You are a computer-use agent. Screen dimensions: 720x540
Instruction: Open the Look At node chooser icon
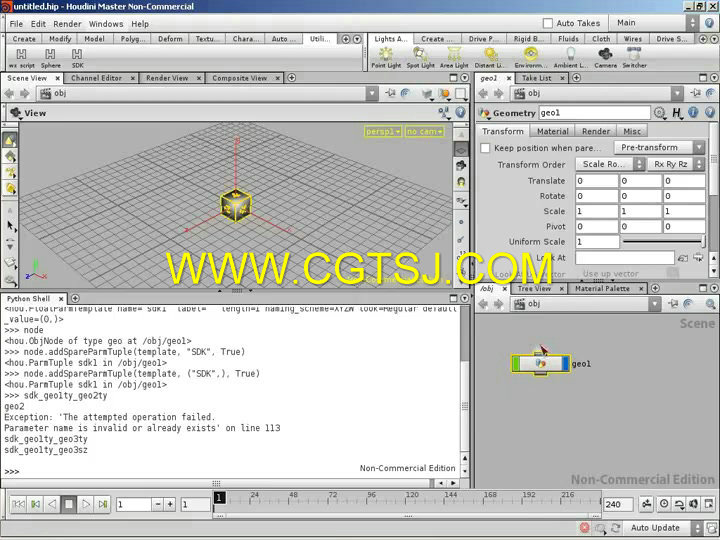[683, 258]
